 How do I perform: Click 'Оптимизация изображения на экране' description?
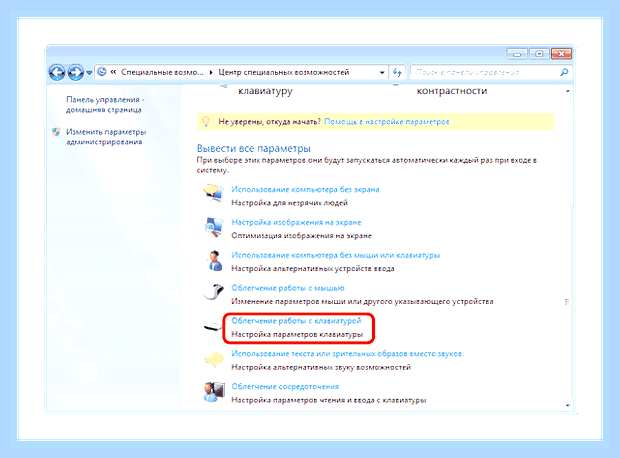[x=301, y=235]
